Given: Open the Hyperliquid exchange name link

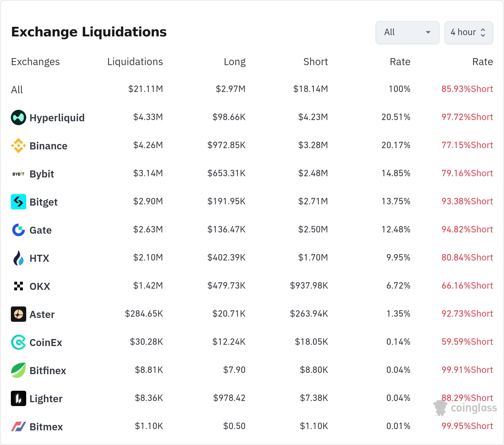Looking at the screenshot, I should point(57,118).
